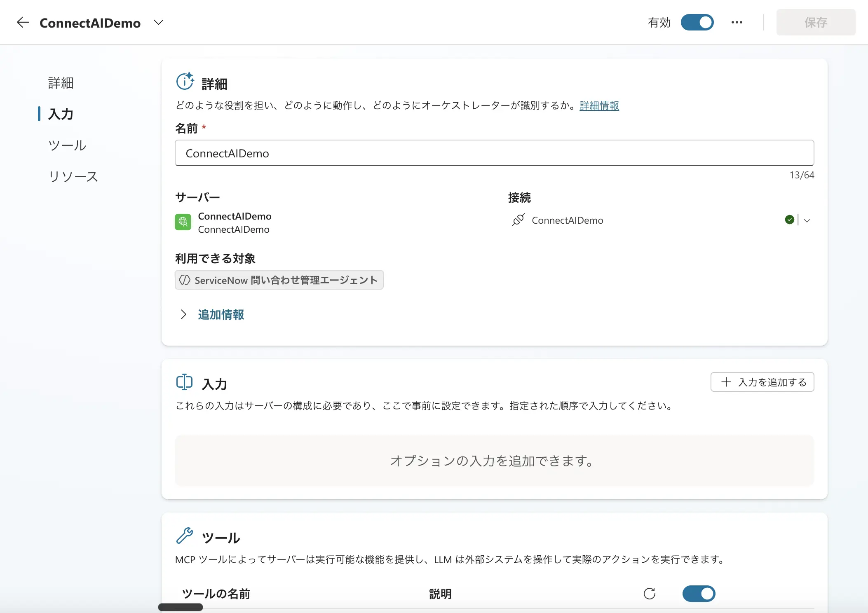Refresh the tools list
Screen dimensions: 868x613
coord(650,594)
